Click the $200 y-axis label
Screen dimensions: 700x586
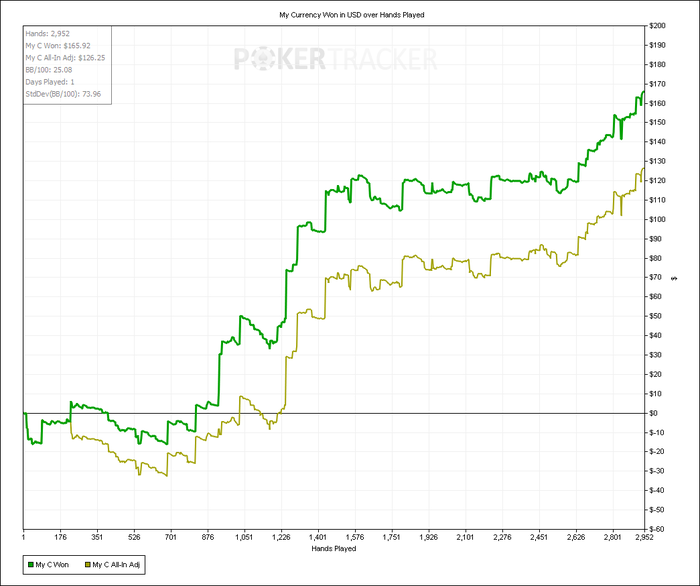pos(657,26)
